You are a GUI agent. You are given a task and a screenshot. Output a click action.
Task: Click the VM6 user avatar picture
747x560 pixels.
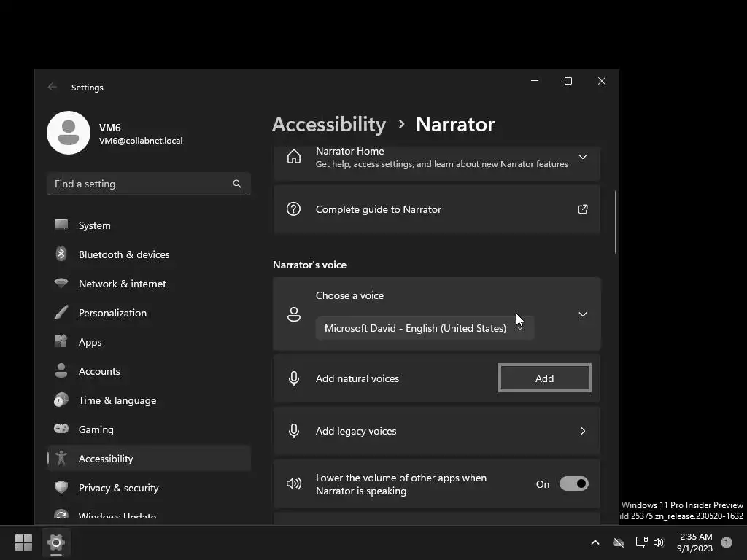[x=69, y=133]
